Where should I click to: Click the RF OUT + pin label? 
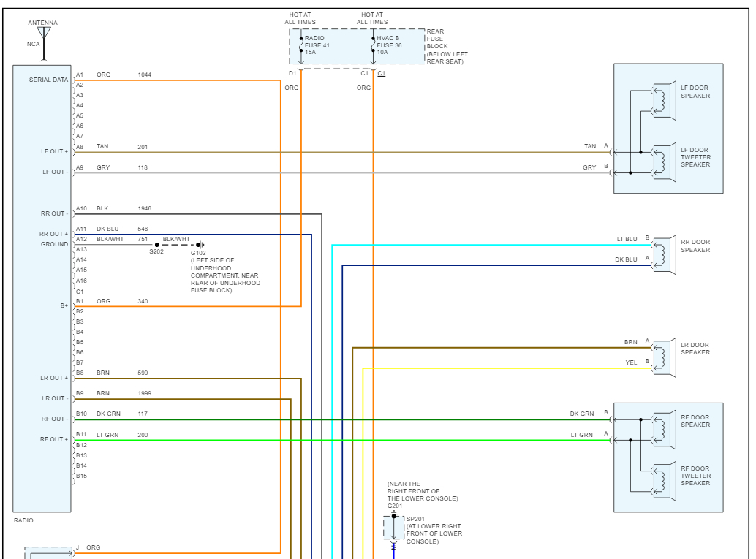pyautogui.click(x=54, y=439)
